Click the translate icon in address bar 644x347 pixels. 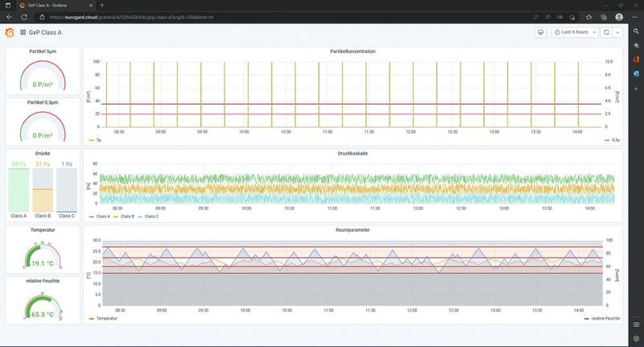559,17
